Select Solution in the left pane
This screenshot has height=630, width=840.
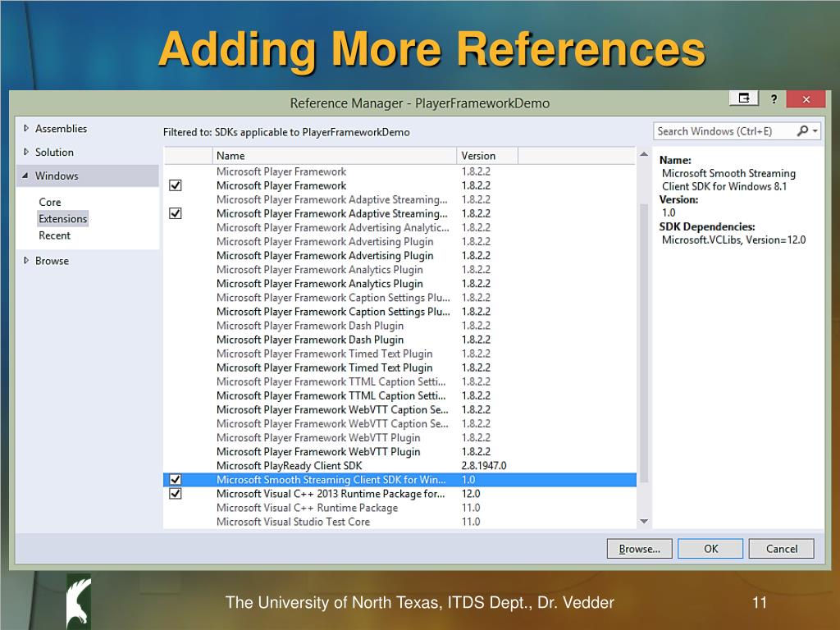point(54,152)
